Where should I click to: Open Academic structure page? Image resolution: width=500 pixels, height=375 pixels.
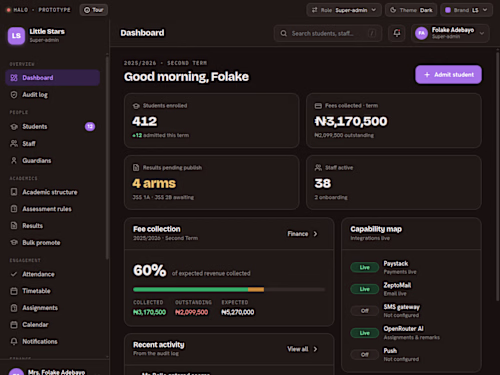pyautogui.click(x=52, y=192)
